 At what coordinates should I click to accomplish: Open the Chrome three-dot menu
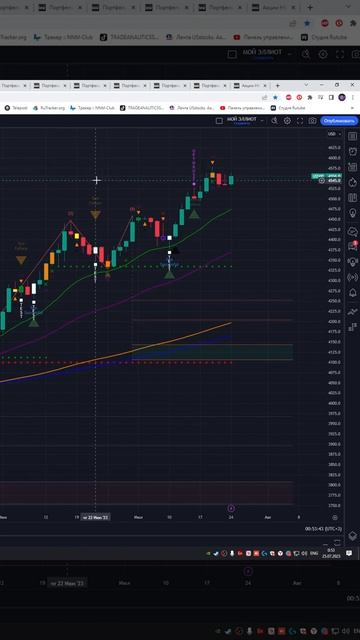pyautogui.click(x=353, y=97)
